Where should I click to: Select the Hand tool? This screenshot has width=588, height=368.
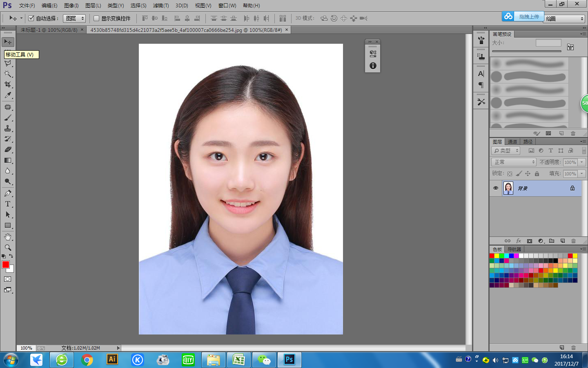click(8, 237)
